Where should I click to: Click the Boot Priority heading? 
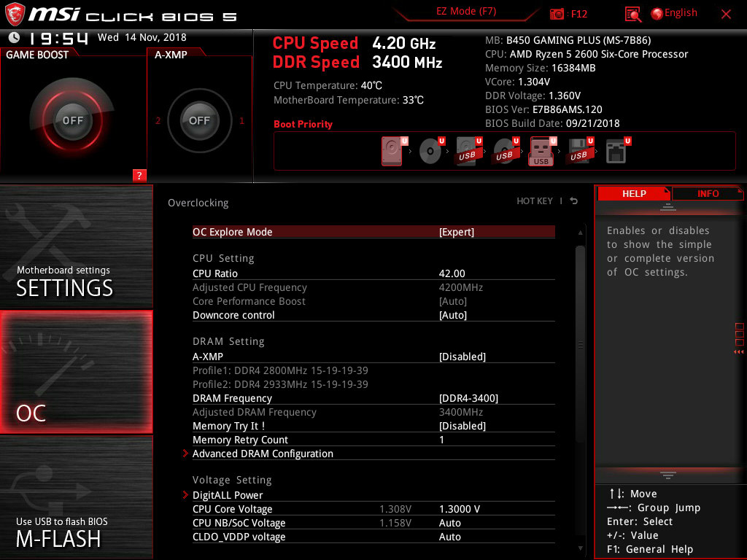click(303, 124)
